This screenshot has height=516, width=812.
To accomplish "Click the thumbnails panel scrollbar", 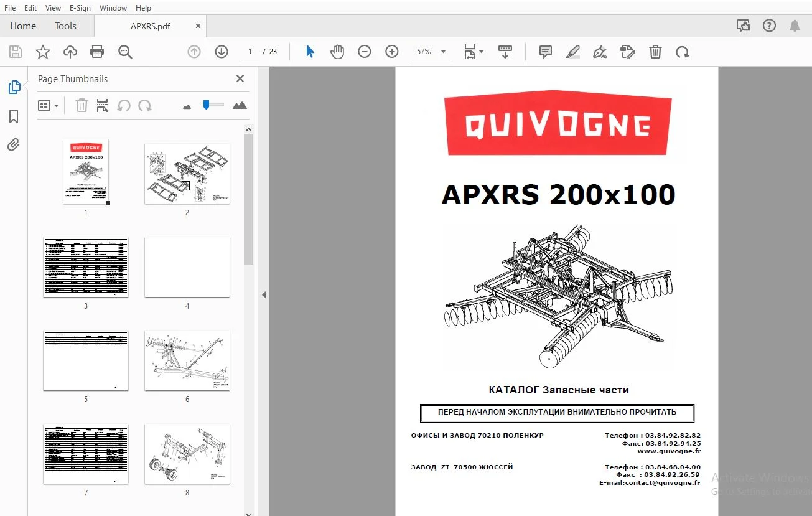I will tap(248, 199).
